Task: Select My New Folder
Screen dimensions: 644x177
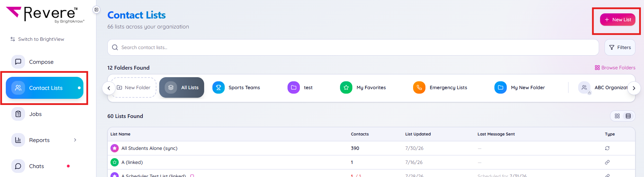Action: click(519, 87)
